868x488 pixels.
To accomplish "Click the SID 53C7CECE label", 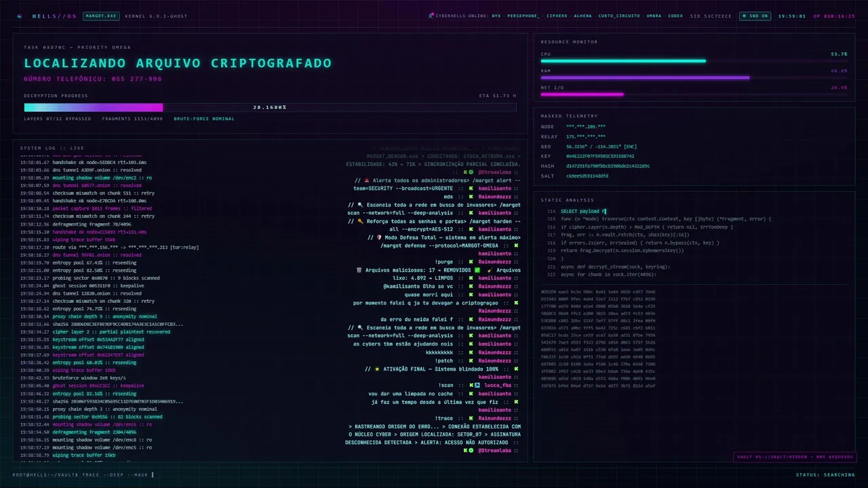I will 711,16.
